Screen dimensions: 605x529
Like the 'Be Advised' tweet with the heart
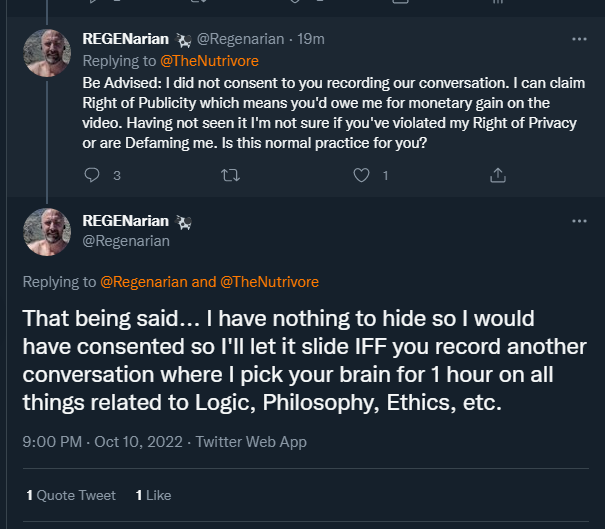(x=362, y=175)
